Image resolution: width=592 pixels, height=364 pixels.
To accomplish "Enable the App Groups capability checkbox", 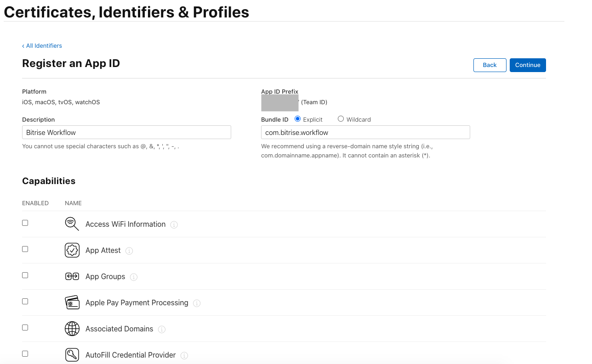I will 25,275.
